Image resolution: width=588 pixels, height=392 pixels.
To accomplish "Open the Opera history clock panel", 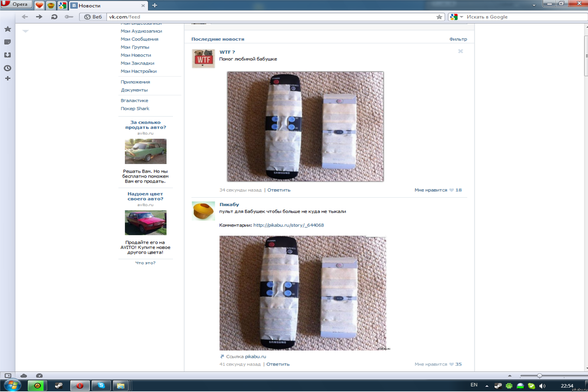I will coord(8,68).
